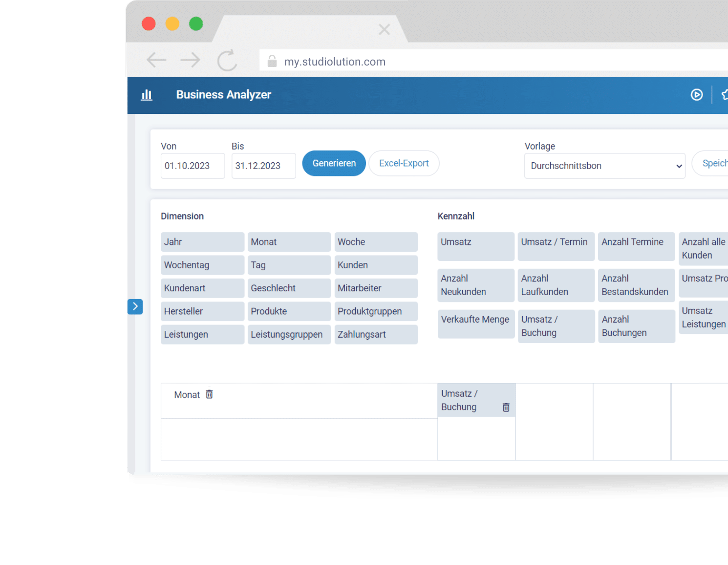Click the Business Analyzer bar chart icon

(x=147, y=95)
